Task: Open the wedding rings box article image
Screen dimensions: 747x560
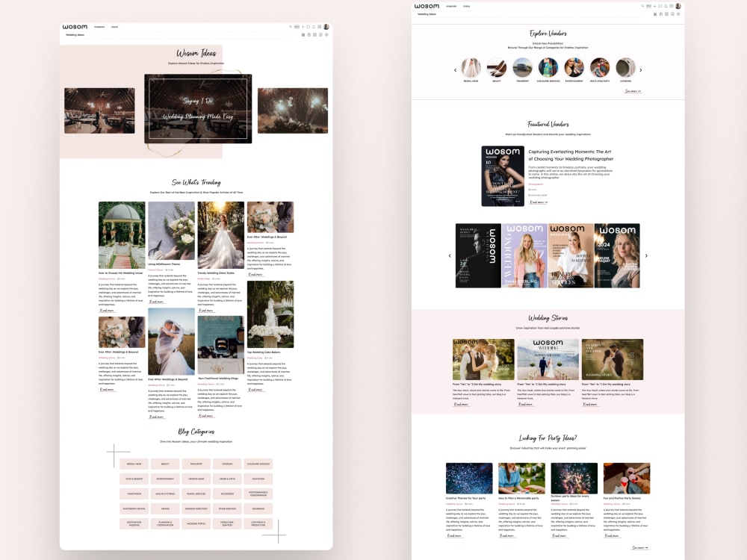Action: coord(221,345)
